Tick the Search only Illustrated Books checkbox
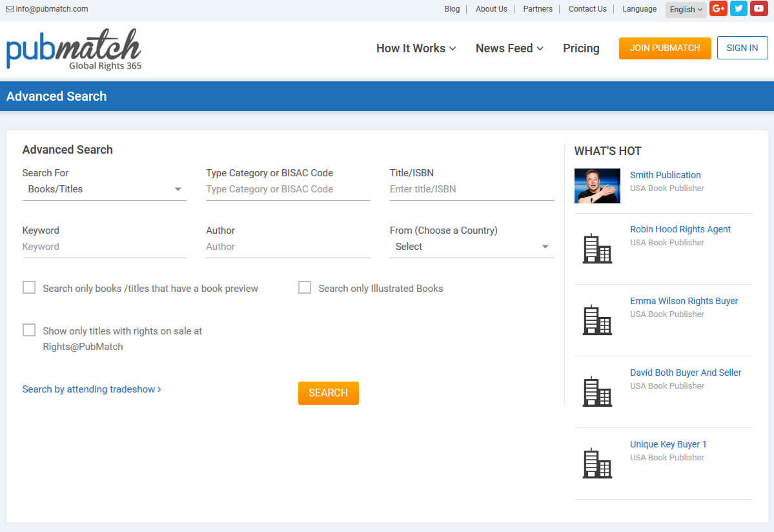Viewport: 774px width, 532px height. pyautogui.click(x=305, y=288)
